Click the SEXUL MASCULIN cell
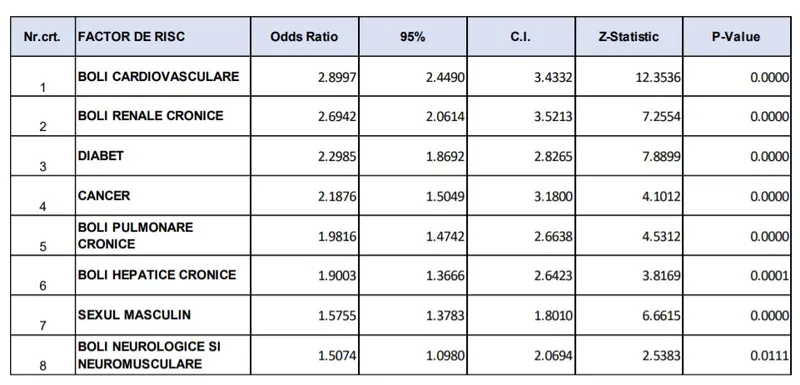The image size is (800, 385). pos(163,315)
